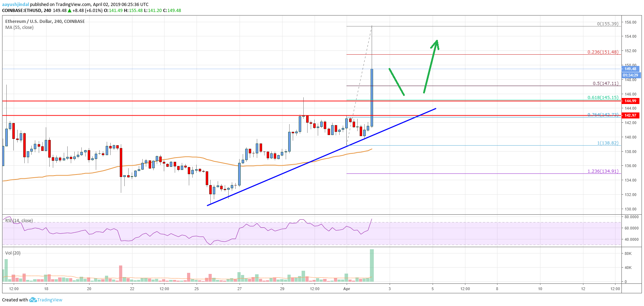
Task: Click the 22 date label on time axis
Action: (x=132, y=289)
